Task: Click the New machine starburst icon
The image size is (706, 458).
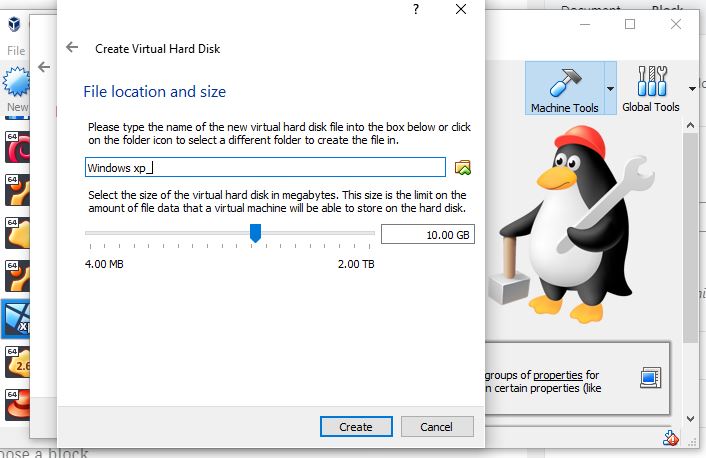Action: (16, 82)
